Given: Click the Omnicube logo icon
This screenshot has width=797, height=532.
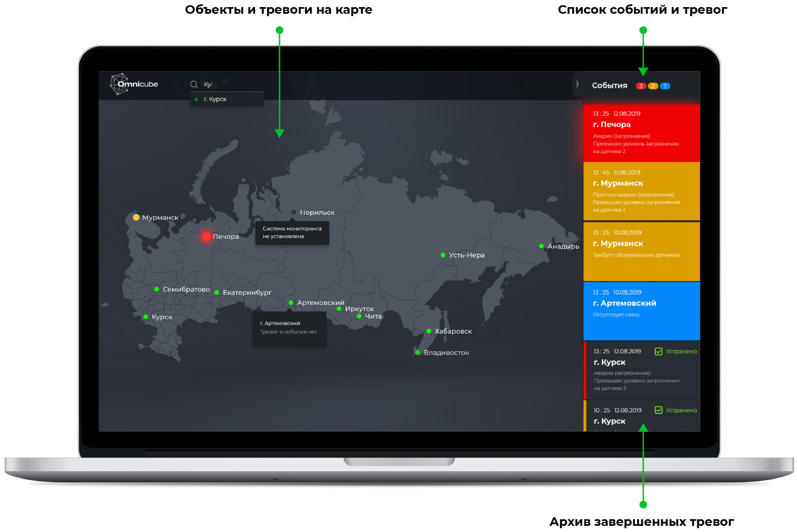Looking at the screenshot, I should (x=119, y=84).
